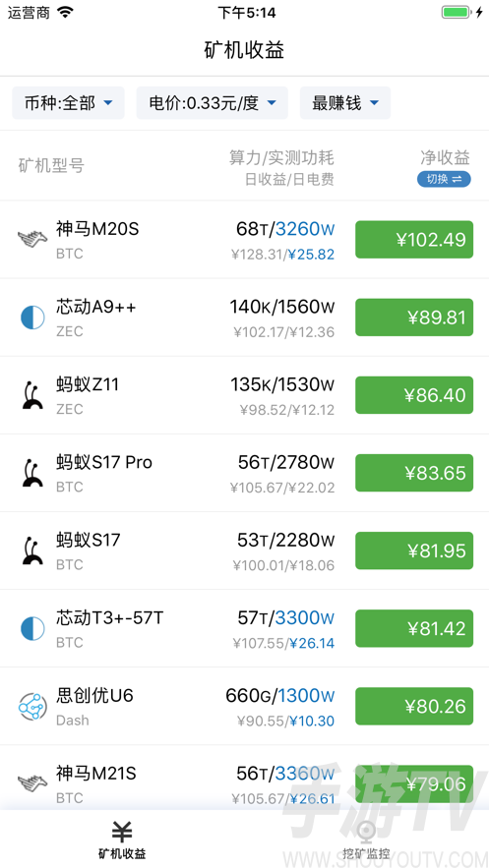Tap the 蚂蚁S17 Pro ant logo icon

[32, 473]
